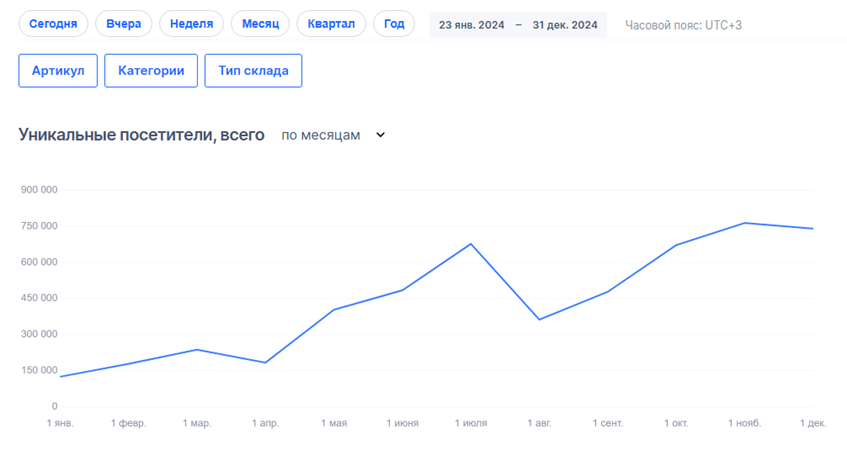847x455 pixels.
Task: Click the end date 31 дек. 2024
Action: (x=564, y=25)
